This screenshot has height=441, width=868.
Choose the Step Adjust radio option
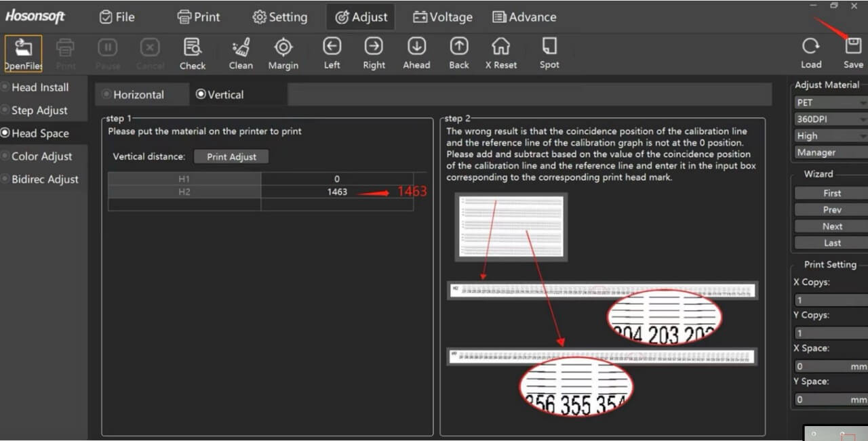(5, 110)
